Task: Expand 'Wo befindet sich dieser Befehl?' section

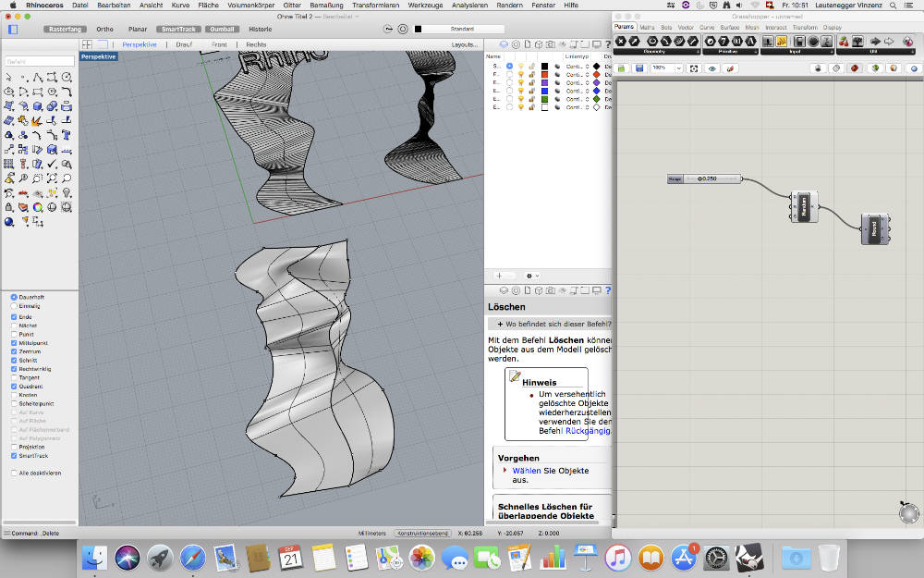Action: pos(550,324)
